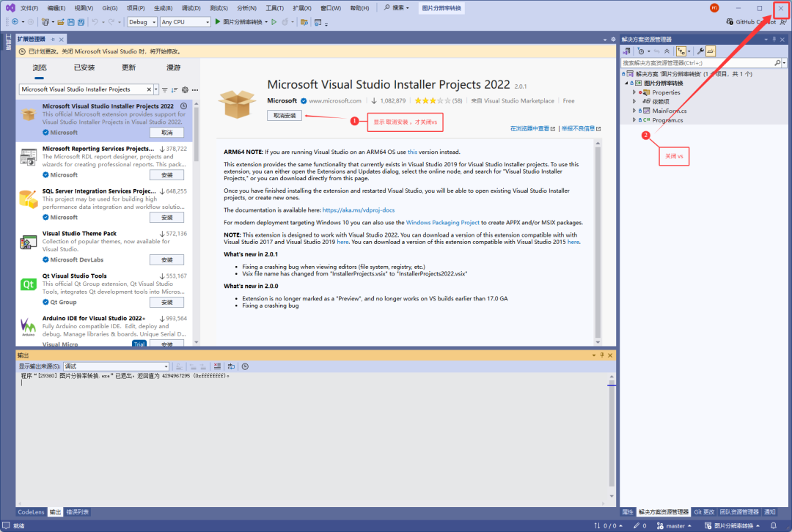Click the extension manager filter icon
792x532 pixels.
tap(165, 89)
